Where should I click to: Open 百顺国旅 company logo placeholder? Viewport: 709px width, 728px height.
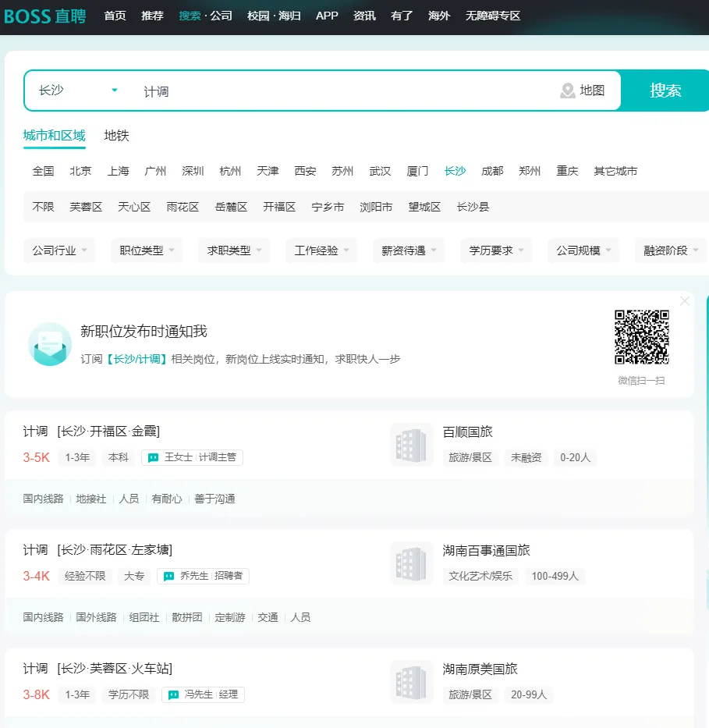click(x=412, y=445)
